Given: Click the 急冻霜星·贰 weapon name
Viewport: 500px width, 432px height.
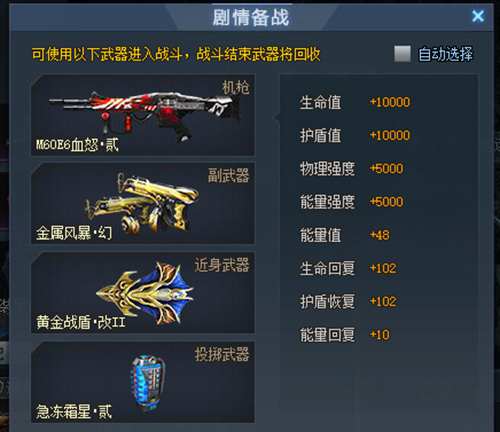Looking at the screenshot, I should click(74, 411).
